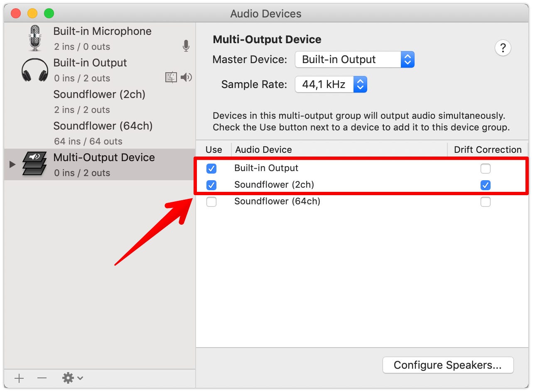The width and height of the screenshot is (535, 392).
Task: Uncheck Use for Built-in Output
Action: (211, 168)
